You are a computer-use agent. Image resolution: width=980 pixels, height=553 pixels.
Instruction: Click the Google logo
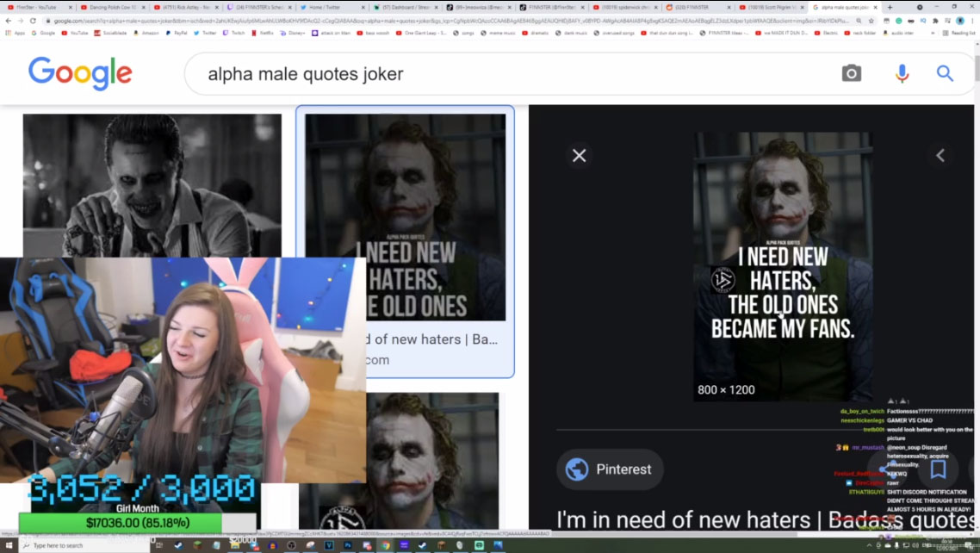pos(80,74)
